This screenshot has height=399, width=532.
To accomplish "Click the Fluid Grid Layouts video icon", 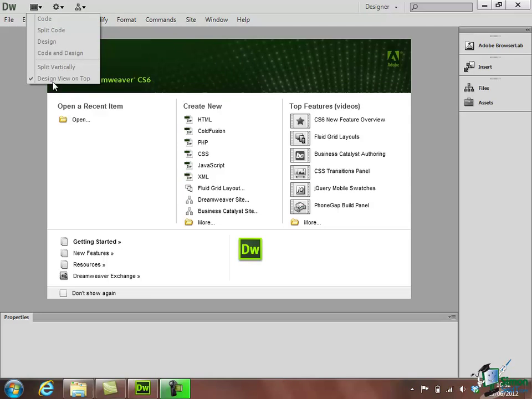I will click(x=300, y=138).
